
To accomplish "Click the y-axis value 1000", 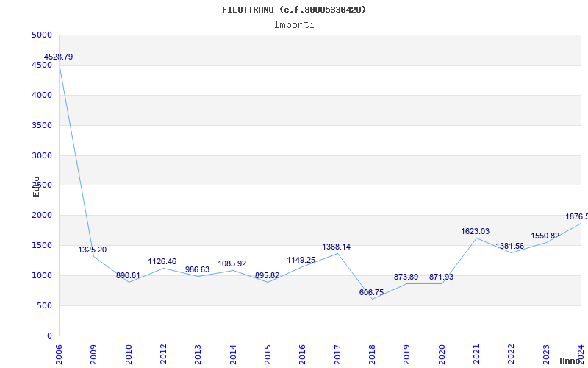I will pos(42,275).
